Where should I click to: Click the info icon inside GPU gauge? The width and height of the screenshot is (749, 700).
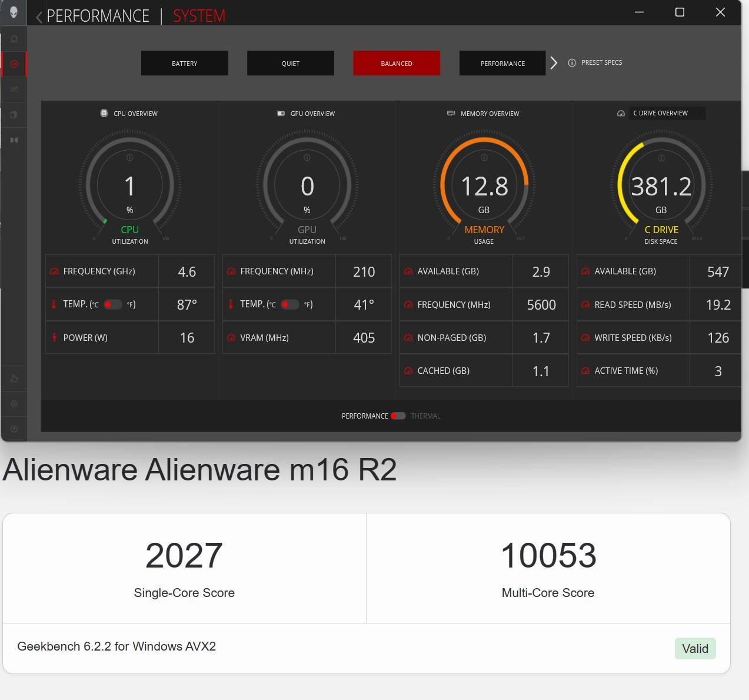coord(307,158)
